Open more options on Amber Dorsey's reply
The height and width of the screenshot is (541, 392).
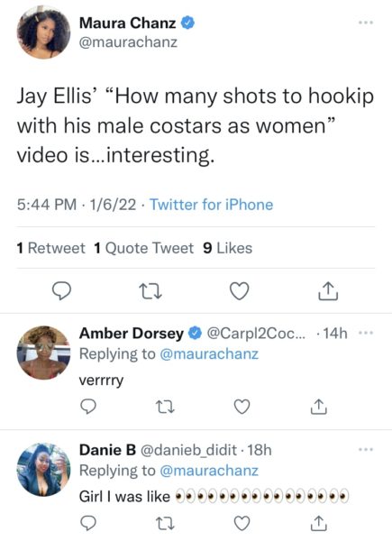[366, 333]
